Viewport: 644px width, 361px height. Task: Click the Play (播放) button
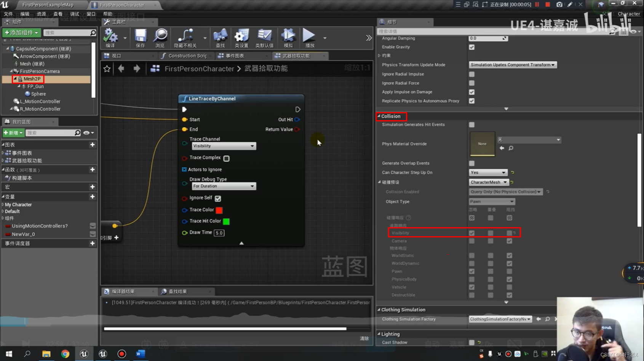(309, 38)
